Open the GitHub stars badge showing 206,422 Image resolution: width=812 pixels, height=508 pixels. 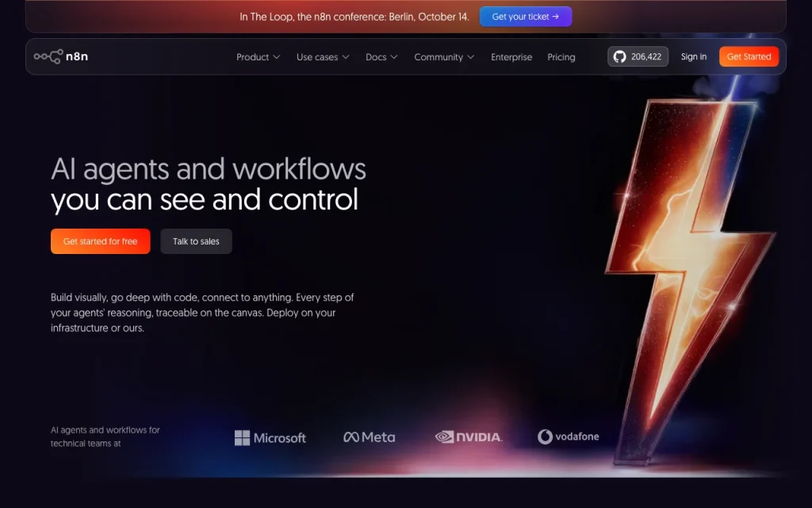pos(638,56)
